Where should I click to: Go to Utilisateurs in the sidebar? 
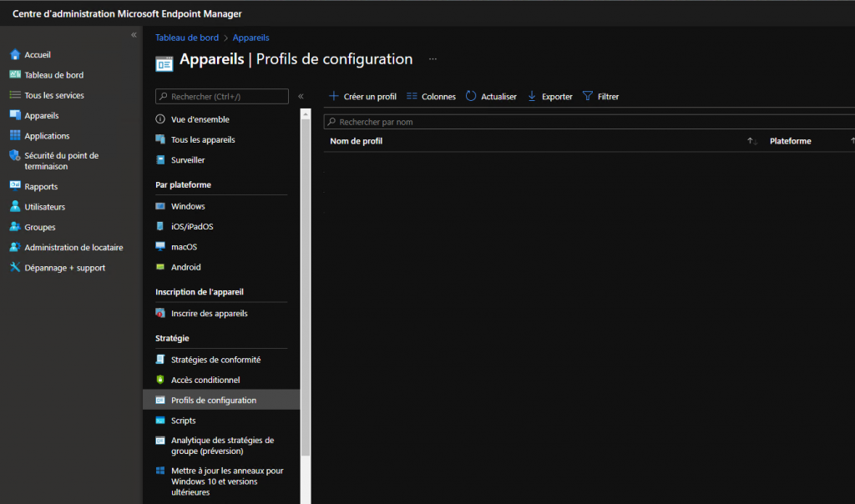[45, 207]
